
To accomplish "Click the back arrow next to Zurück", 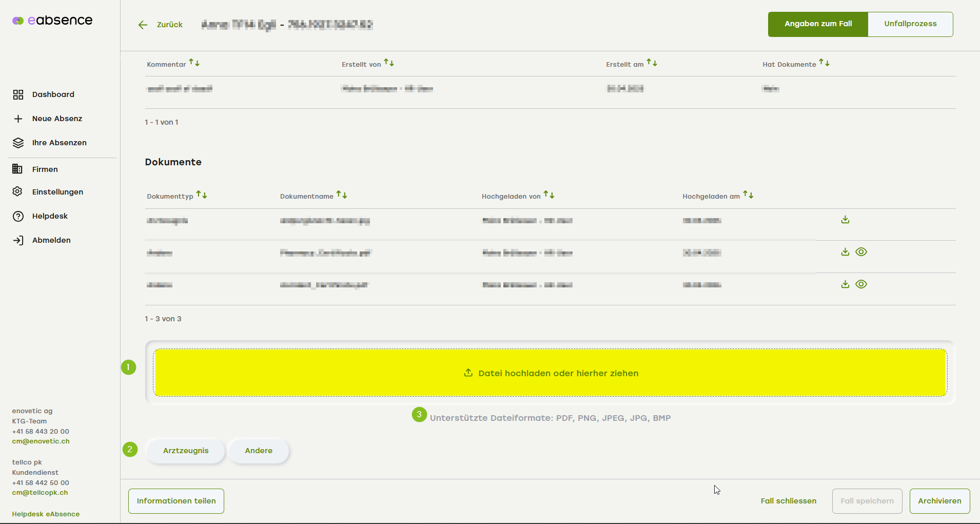I will click(x=143, y=25).
